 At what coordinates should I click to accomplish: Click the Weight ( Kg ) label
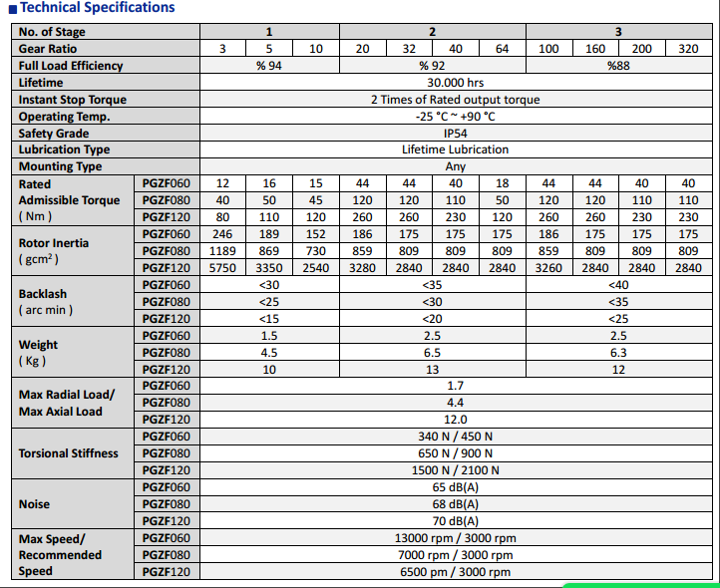pos(39,353)
